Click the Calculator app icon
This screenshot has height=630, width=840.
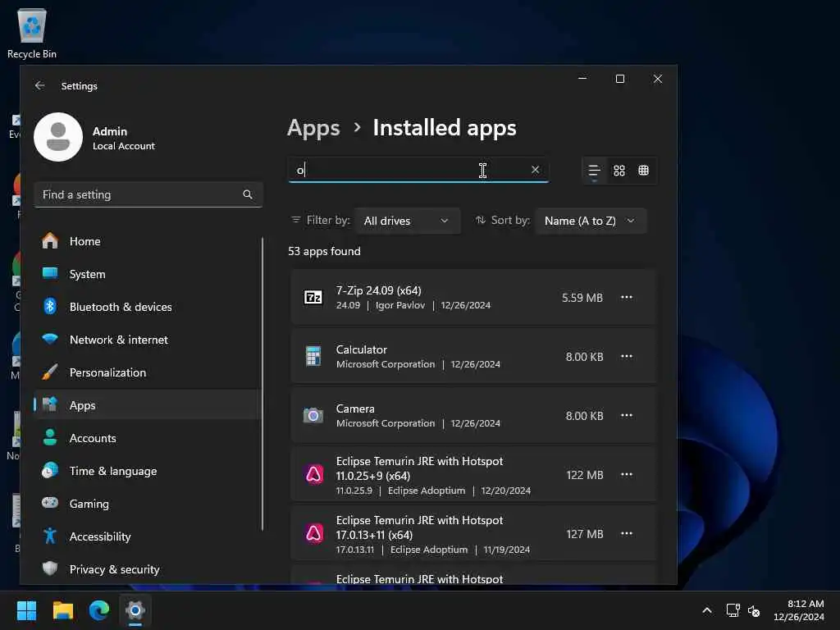point(313,356)
